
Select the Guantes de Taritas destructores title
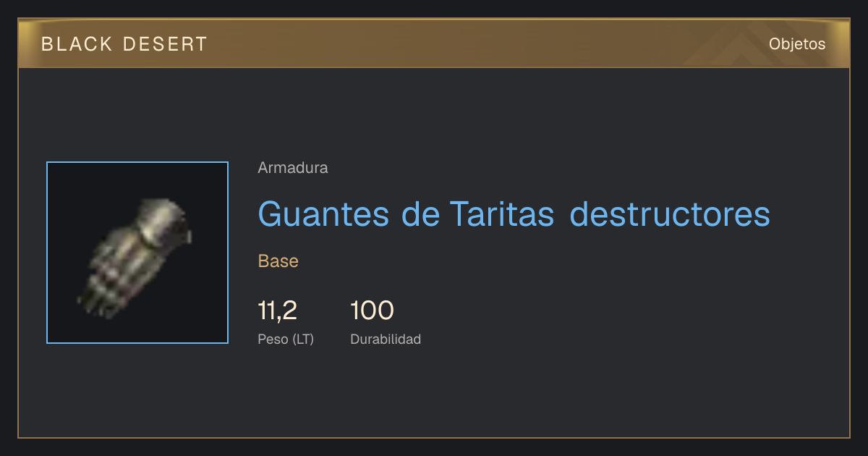point(514,214)
